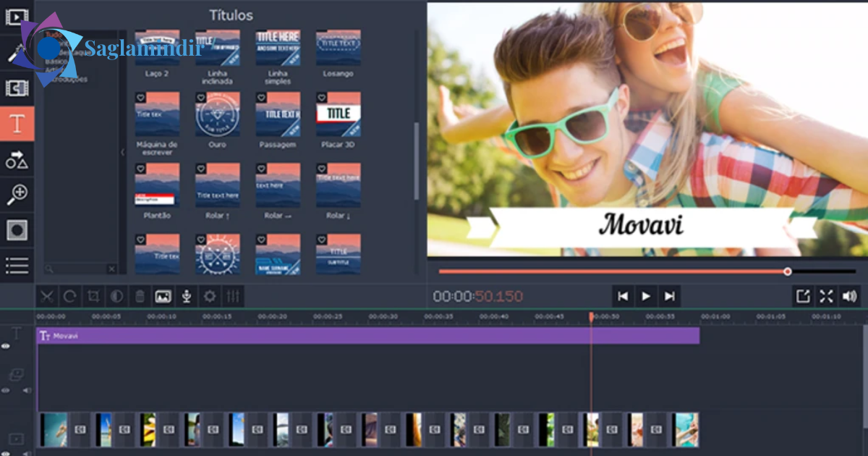The image size is (868, 456).
Task: Select the Máquina de escrever title thumbnail
Action: (157, 114)
